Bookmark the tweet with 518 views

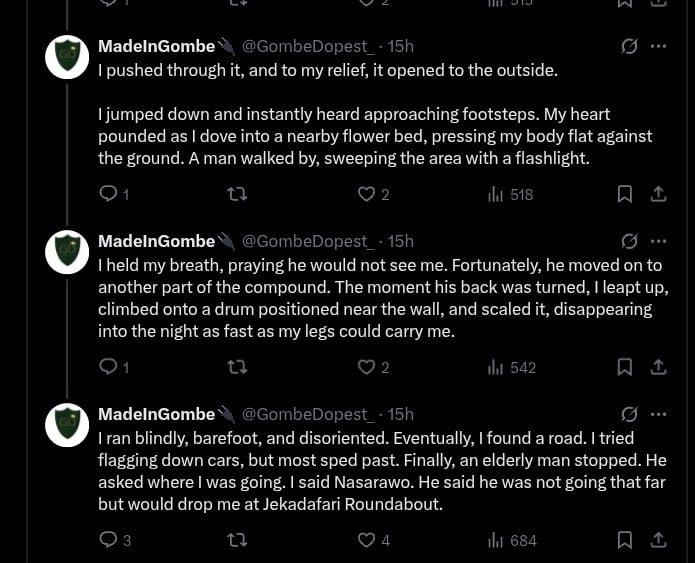click(625, 194)
